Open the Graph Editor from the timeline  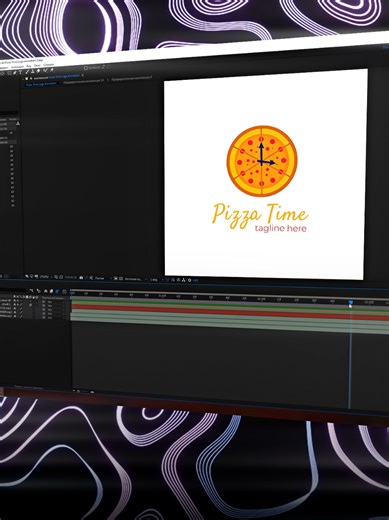[x=64, y=292]
